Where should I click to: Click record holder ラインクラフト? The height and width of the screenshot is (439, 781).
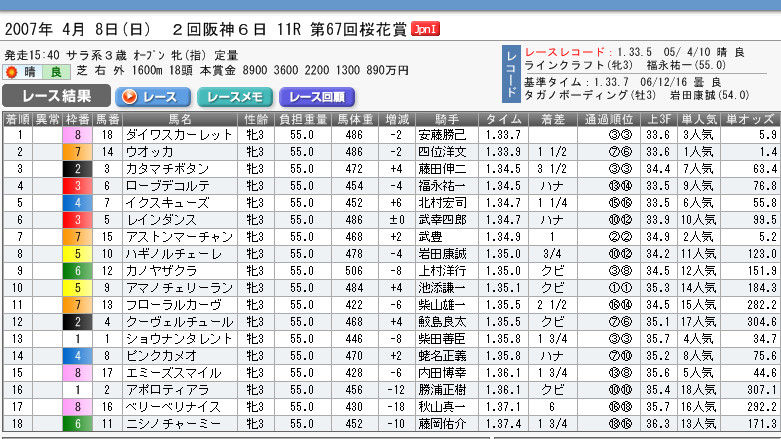pos(560,65)
